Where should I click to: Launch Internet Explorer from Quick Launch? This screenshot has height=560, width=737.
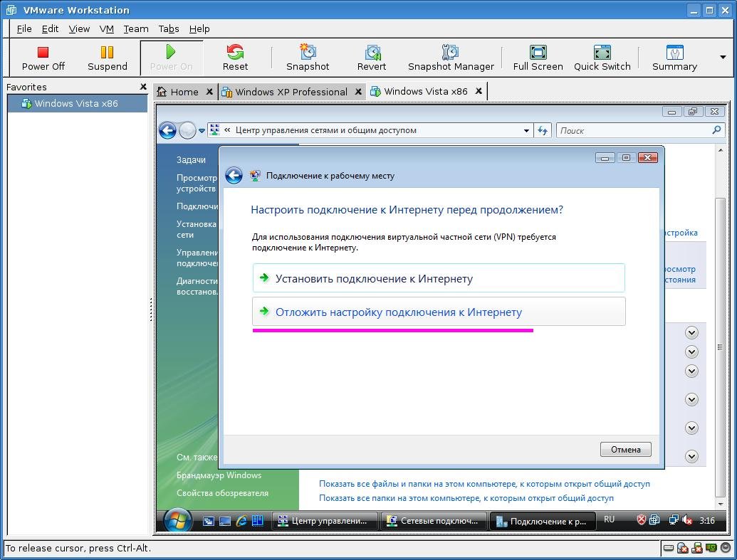241,521
